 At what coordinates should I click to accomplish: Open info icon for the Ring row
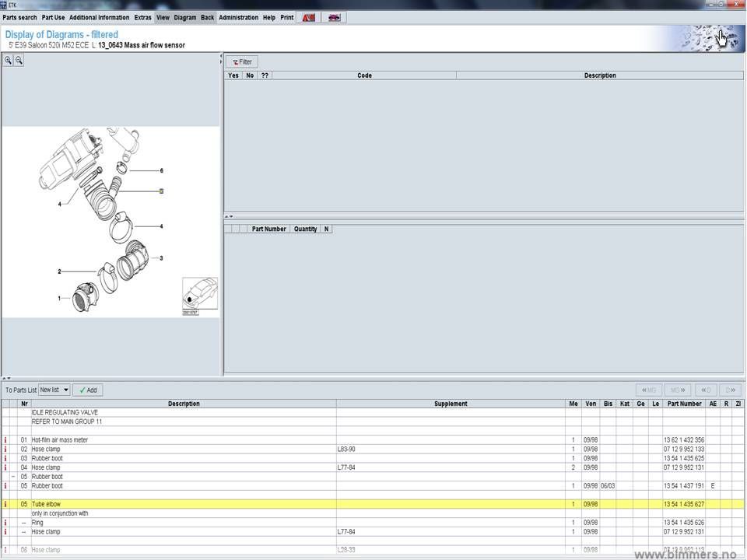coord(5,523)
